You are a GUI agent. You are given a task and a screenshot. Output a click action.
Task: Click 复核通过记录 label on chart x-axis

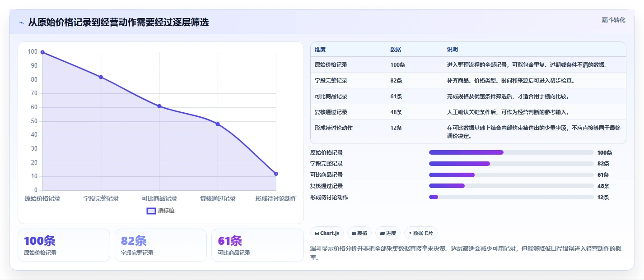click(x=218, y=198)
